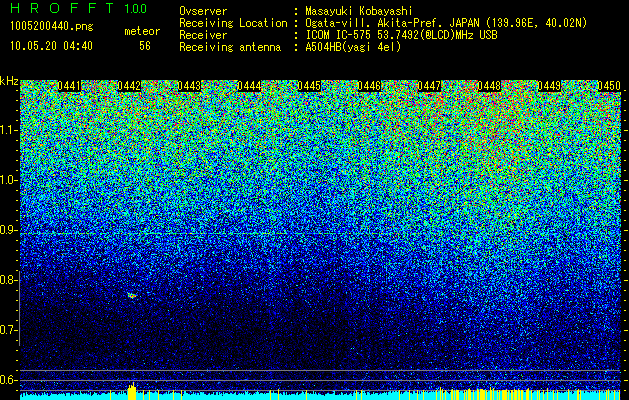Click the 0445 time marker
Viewport: 629px width, 400px height.
(x=309, y=86)
